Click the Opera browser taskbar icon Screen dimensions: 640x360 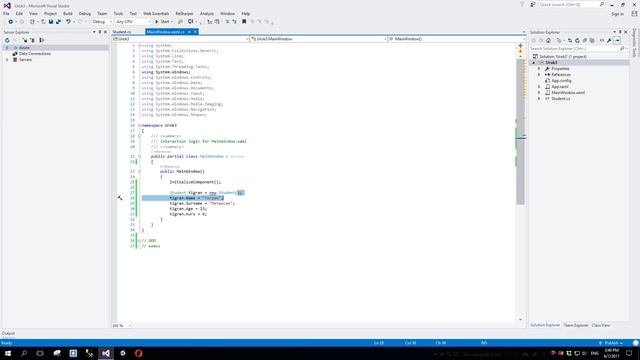(138, 353)
